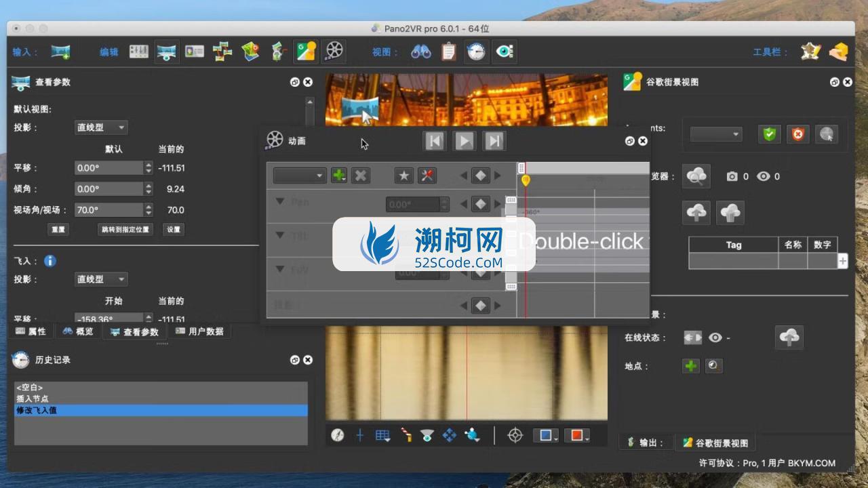Open the settings tools icon in toolbar
Viewport: 868px width, 488px height.
pos(810,52)
